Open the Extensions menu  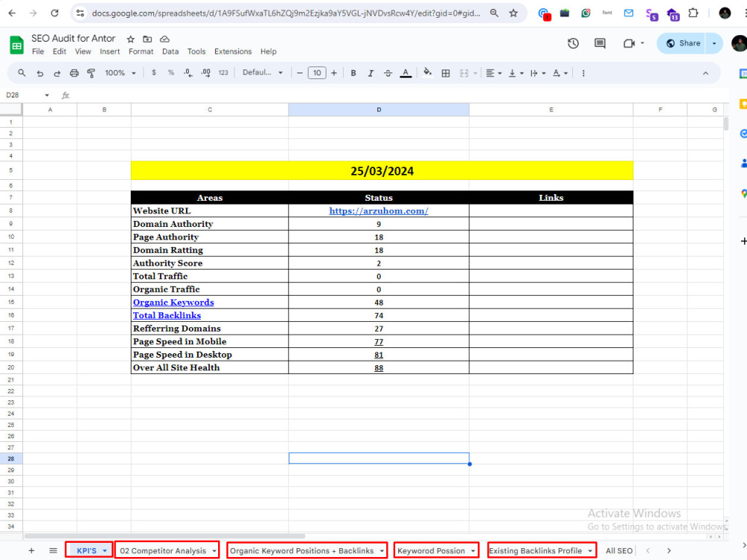[x=233, y=52]
